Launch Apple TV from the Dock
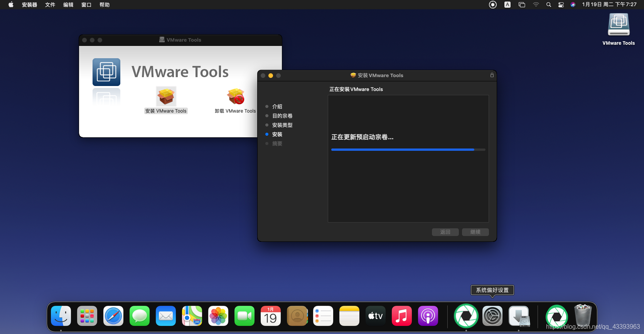Screen dimensions: 644x334 click(376, 316)
